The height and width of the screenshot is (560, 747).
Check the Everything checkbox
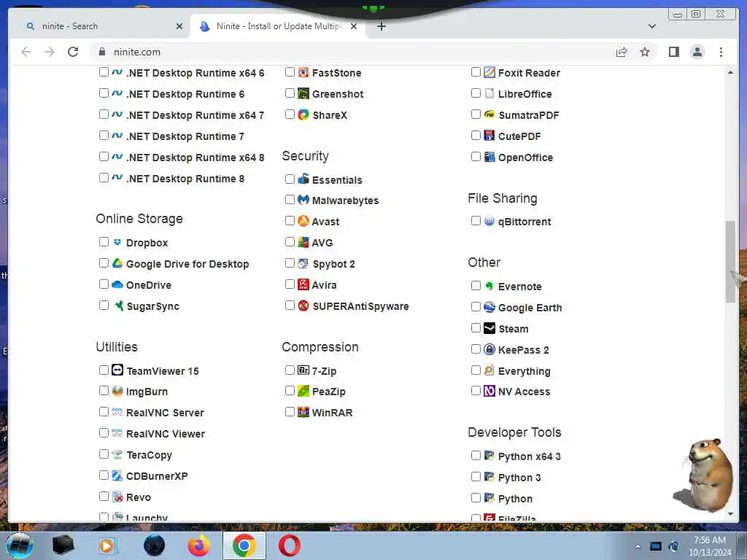(x=476, y=370)
